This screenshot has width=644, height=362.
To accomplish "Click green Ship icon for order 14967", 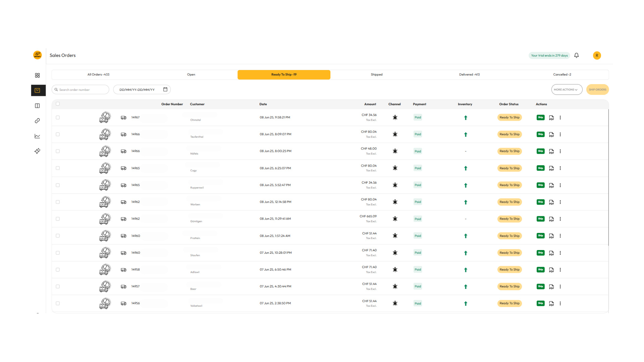I will (540, 118).
